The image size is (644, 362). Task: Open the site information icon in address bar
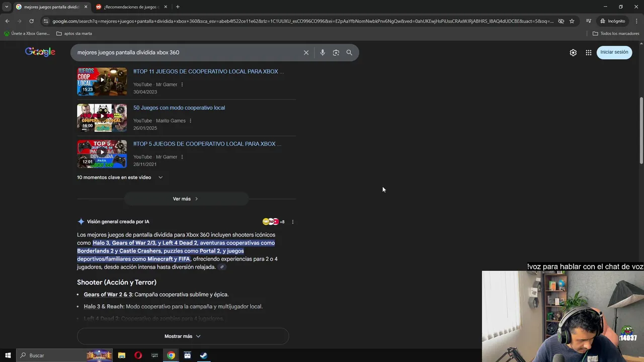click(x=46, y=21)
